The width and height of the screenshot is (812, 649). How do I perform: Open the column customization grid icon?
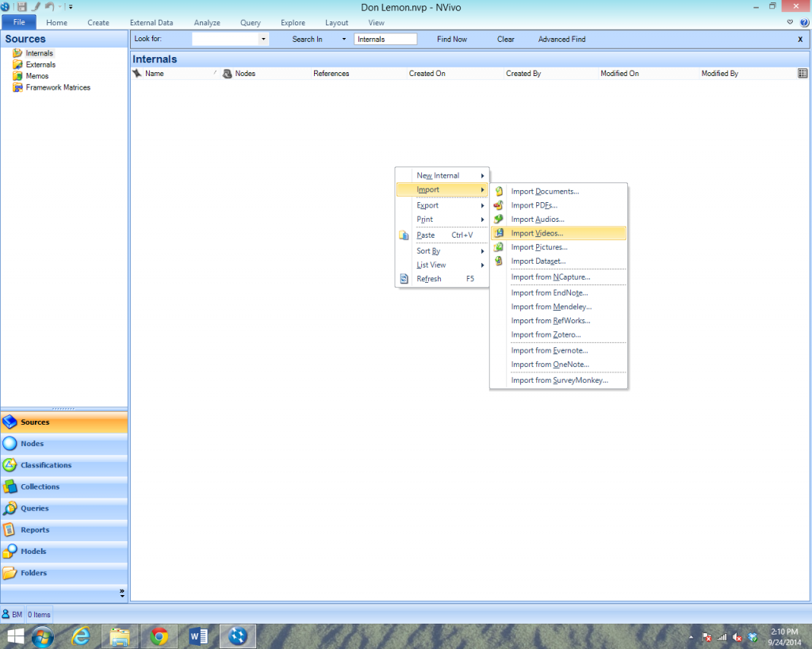[x=802, y=74]
